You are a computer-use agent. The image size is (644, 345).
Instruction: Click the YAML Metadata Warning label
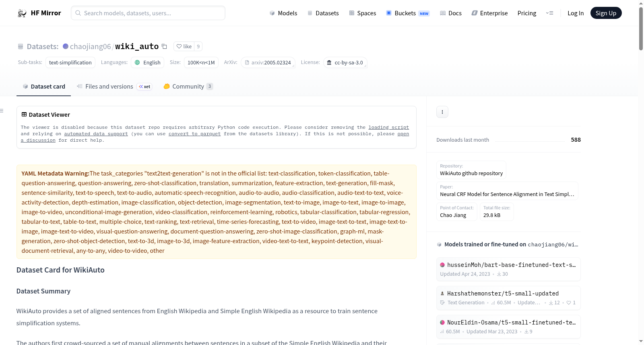click(56, 174)
